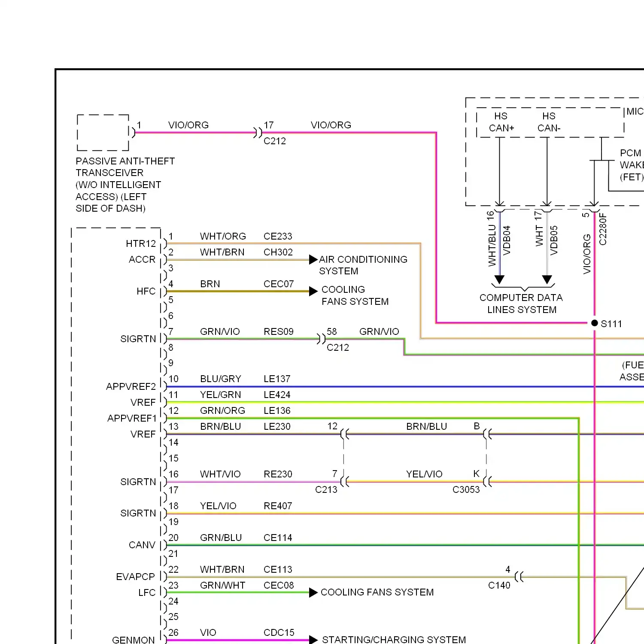Image resolution: width=644 pixels, height=644 pixels.
Task: Select the GRN/ORG wire color label
Action: tap(222, 411)
